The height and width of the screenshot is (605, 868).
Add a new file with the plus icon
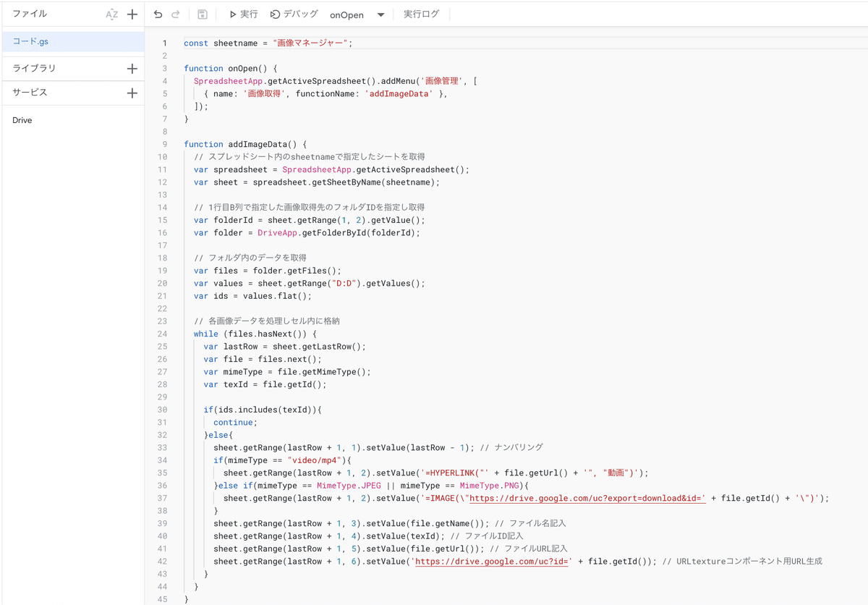pos(132,14)
